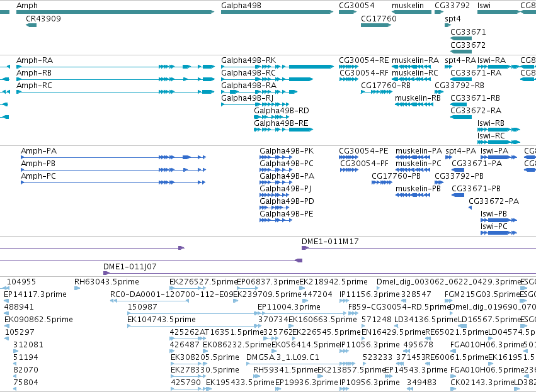This screenshot has height=392, width=536.
Task: Click EST EK104743.5prime
Action: (x=161, y=320)
